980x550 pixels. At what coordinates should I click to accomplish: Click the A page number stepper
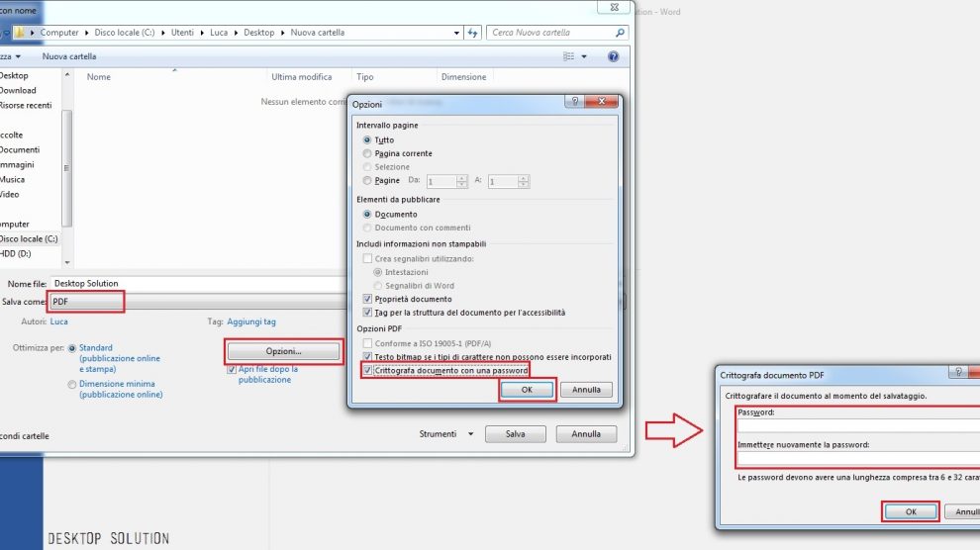pos(523,181)
